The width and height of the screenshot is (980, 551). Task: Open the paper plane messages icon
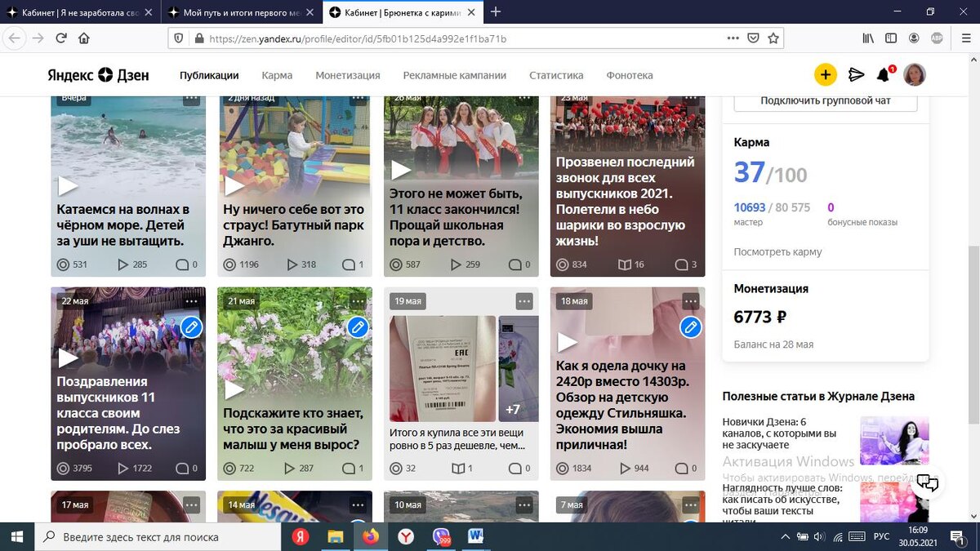856,74
